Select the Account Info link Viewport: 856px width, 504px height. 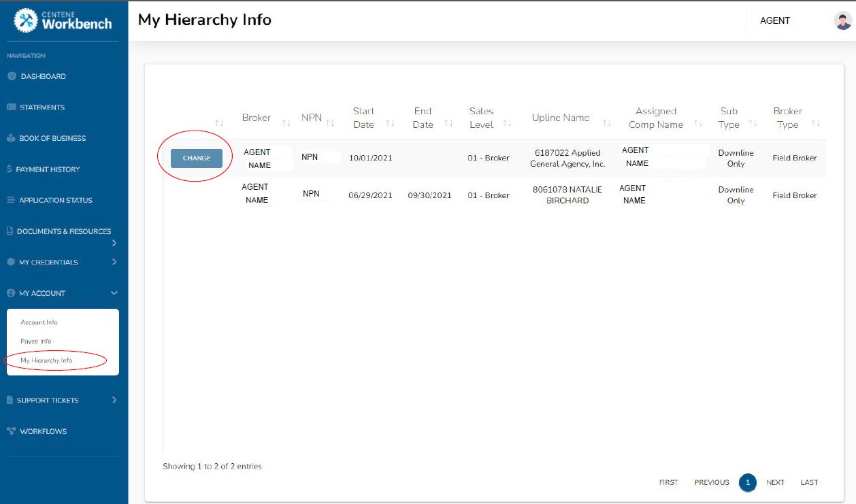[39, 322]
